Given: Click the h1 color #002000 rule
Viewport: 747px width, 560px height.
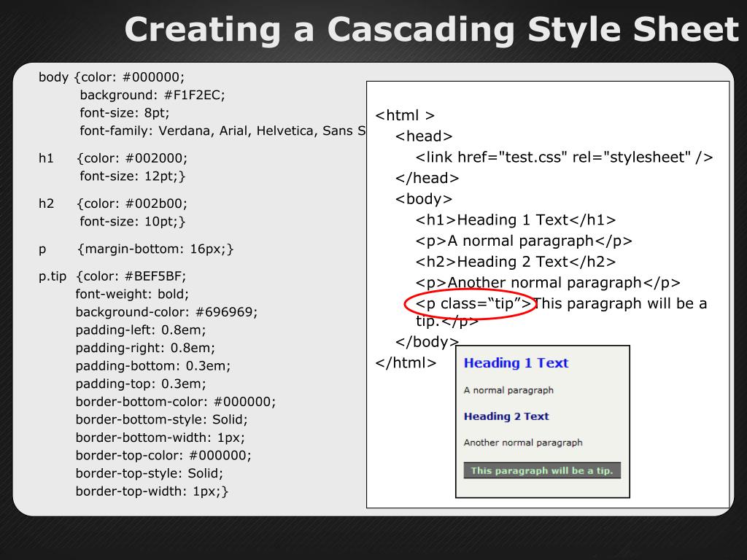Looking at the screenshot, I should click(x=113, y=158).
